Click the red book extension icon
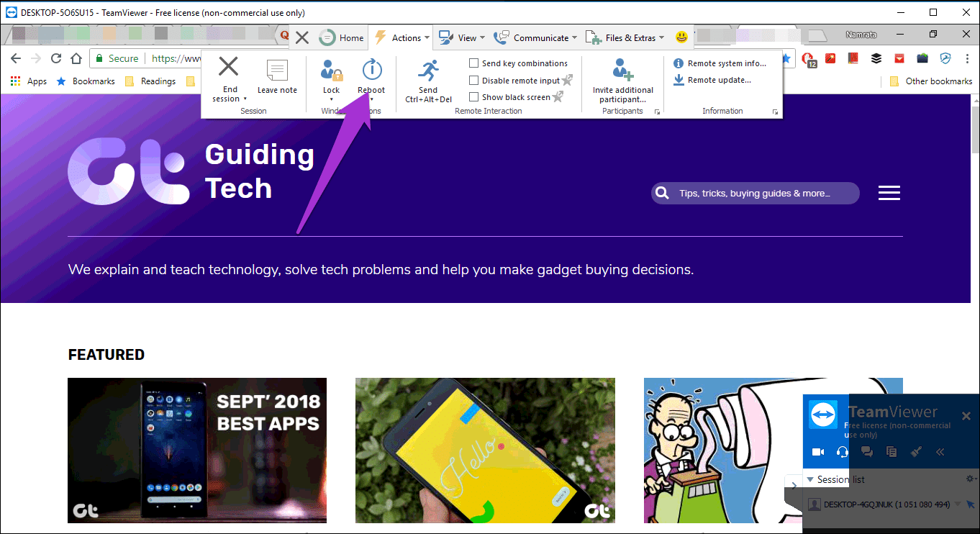The image size is (980, 534). (854, 58)
